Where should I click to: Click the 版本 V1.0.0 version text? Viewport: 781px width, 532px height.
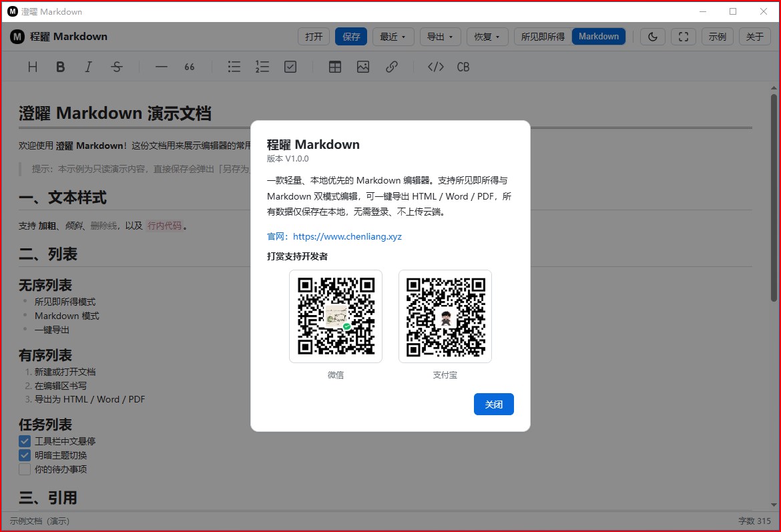[x=288, y=159]
